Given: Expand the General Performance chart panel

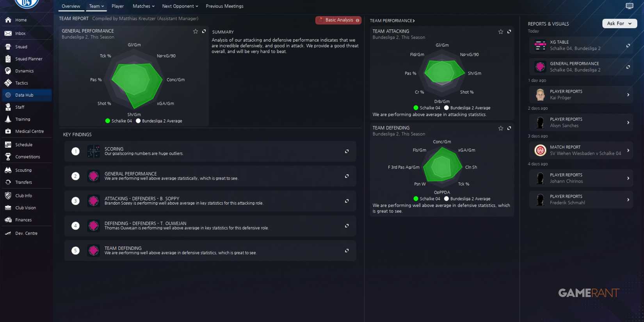Looking at the screenshot, I should click(204, 31).
